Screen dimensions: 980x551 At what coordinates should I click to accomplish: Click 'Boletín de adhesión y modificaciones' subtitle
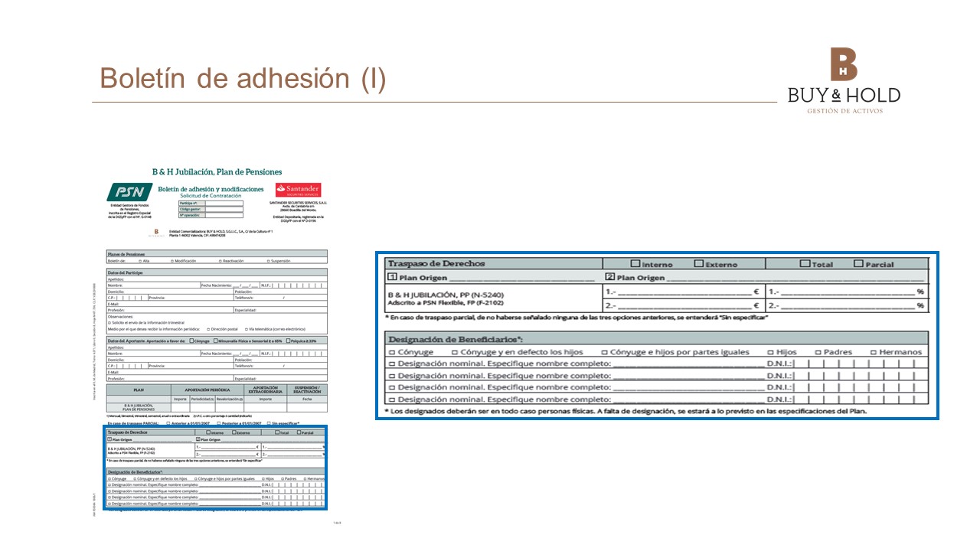(x=211, y=189)
